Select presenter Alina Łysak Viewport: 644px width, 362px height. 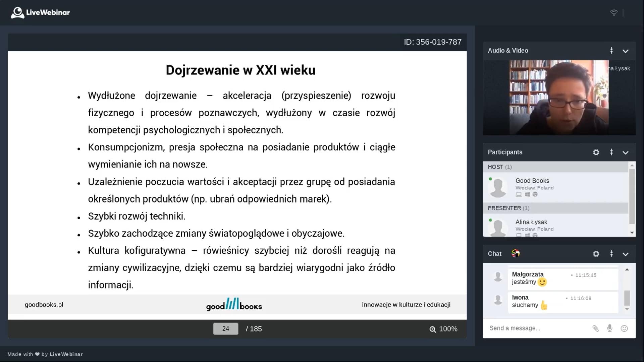coord(531,222)
